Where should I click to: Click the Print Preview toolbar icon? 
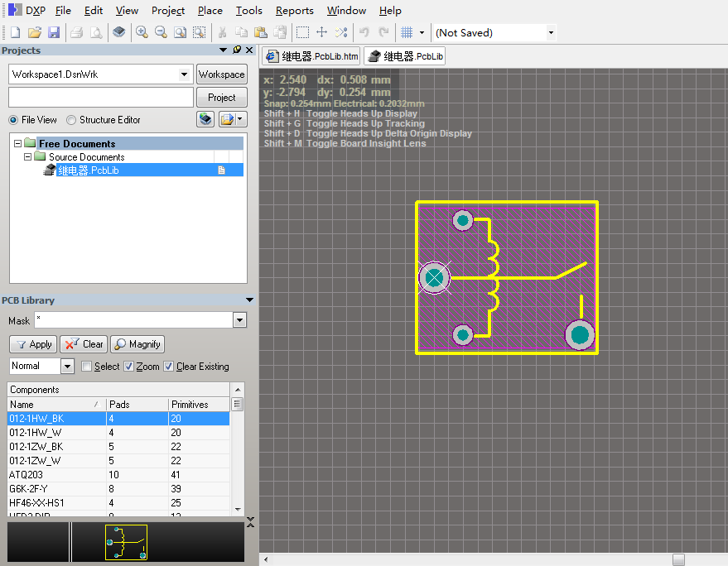click(x=96, y=32)
